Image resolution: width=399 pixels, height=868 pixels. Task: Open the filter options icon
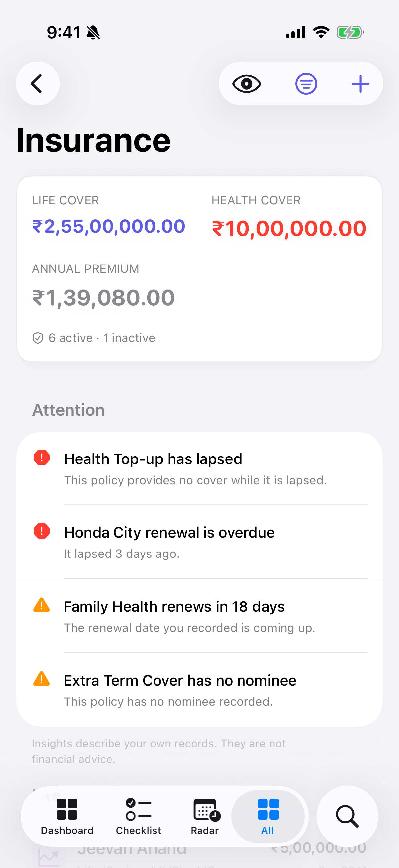306,83
